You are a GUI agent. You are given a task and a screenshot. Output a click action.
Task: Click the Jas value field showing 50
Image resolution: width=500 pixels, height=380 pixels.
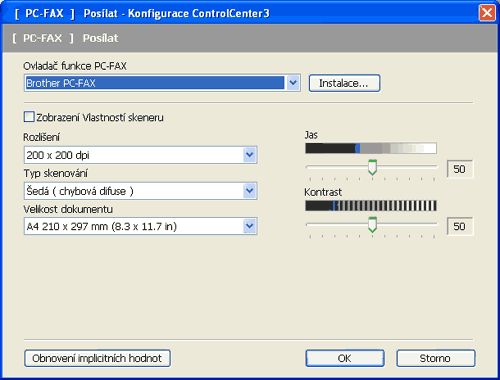click(460, 169)
